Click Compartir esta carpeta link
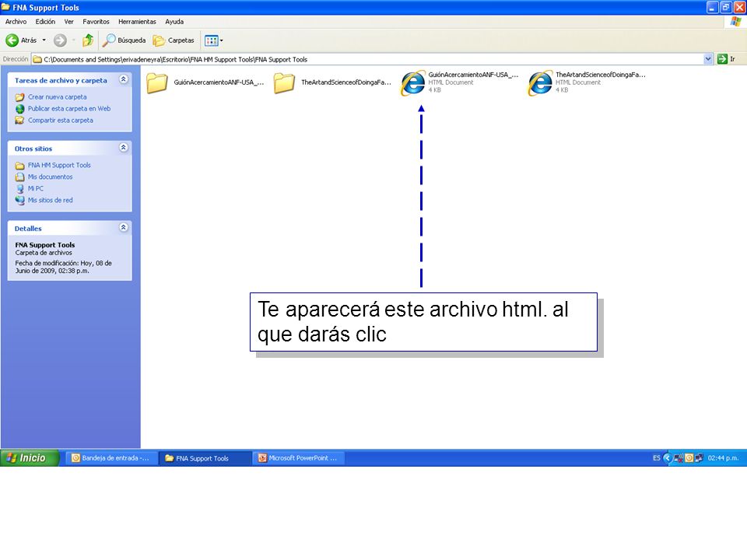The width and height of the screenshot is (747, 560). click(61, 121)
